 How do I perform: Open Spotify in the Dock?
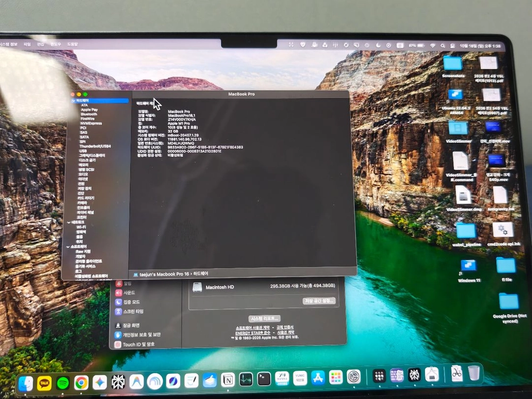click(63, 384)
